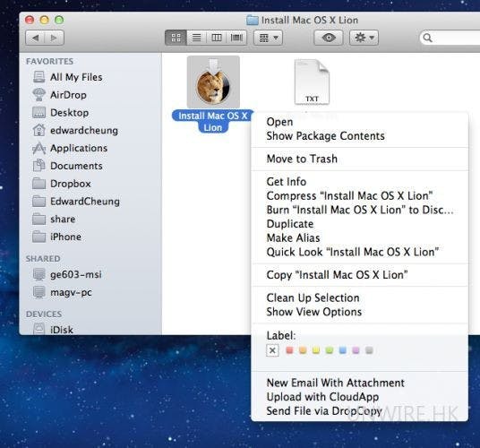Screen dimensions: 480x448
Task: Click the Quick Look eye button
Action: click(329, 38)
